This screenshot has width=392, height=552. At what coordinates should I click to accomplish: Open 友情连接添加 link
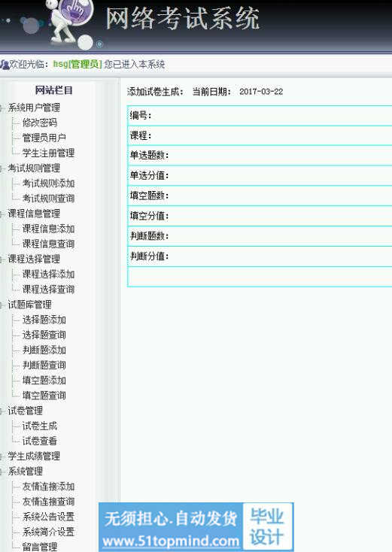pos(48,487)
